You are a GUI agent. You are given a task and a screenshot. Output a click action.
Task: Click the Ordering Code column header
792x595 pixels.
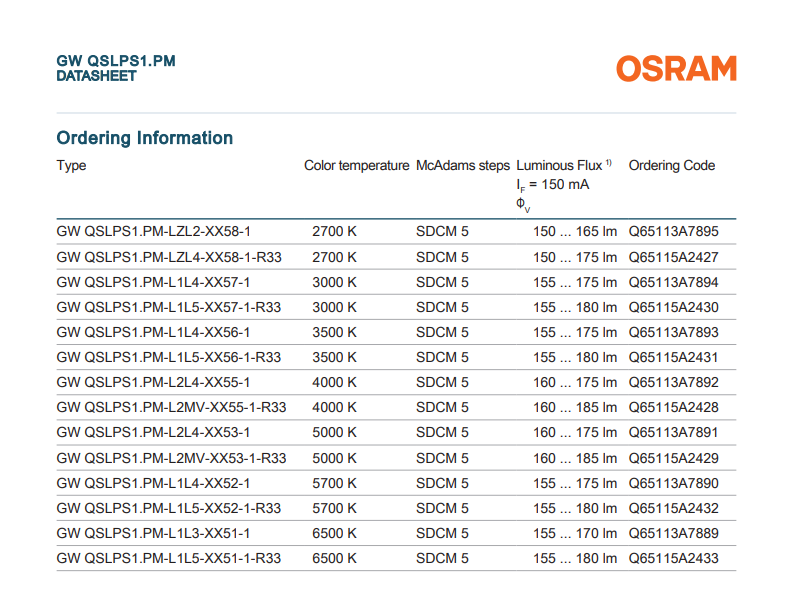pos(671,166)
